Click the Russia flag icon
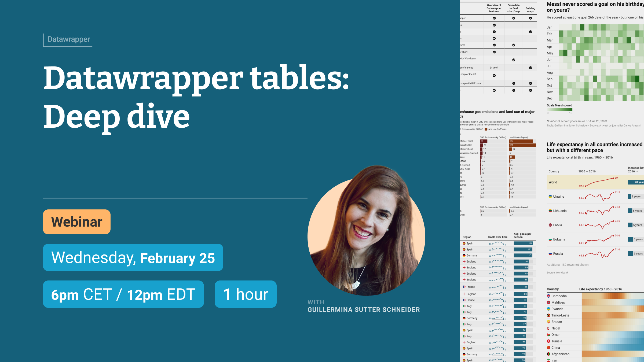Screen dimensions: 644x362 point(550,254)
